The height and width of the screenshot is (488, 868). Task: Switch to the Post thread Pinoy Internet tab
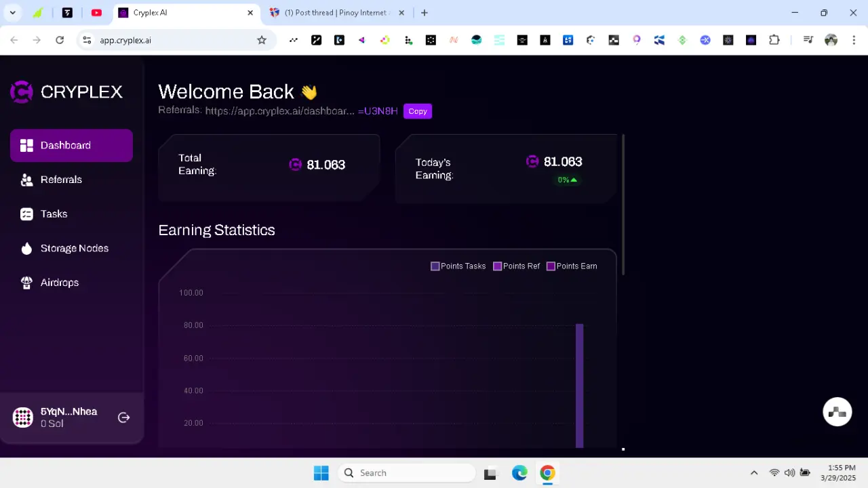point(330,12)
